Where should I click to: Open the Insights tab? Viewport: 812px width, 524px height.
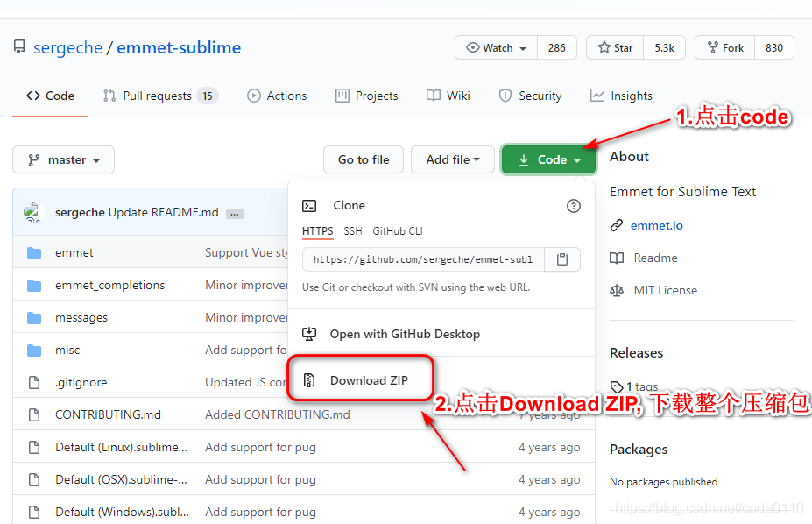621,96
